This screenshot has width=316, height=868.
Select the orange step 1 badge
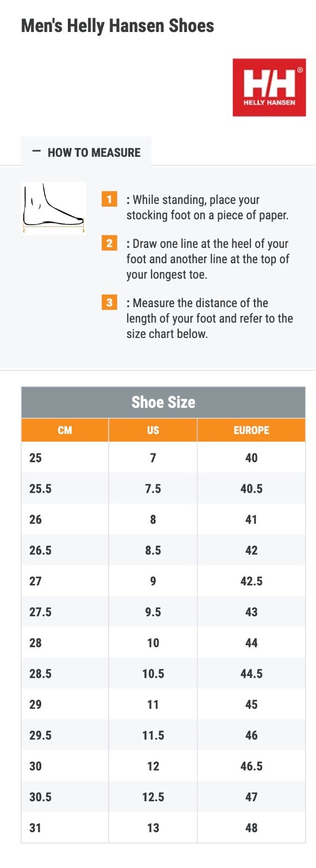point(109,200)
